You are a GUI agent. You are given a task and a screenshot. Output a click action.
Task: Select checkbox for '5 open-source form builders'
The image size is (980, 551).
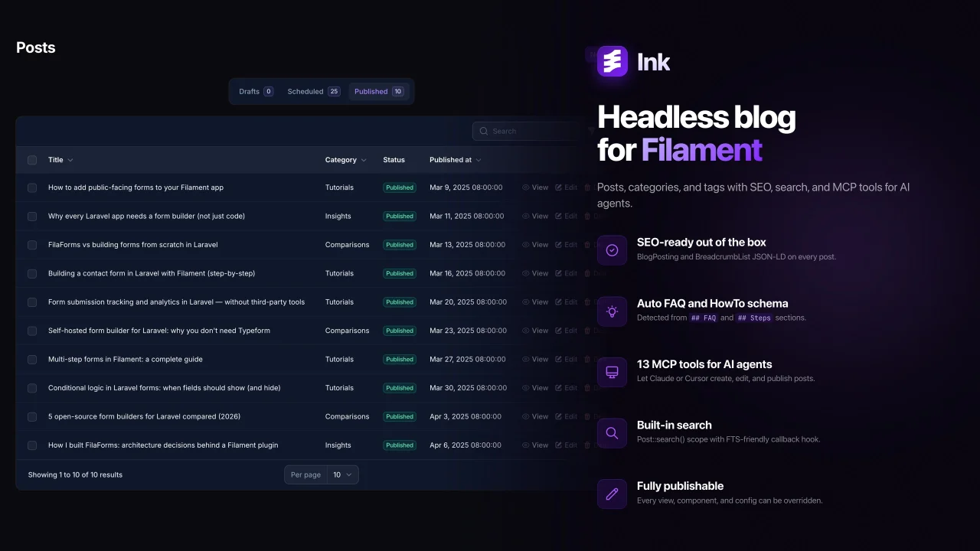(x=32, y=417)
